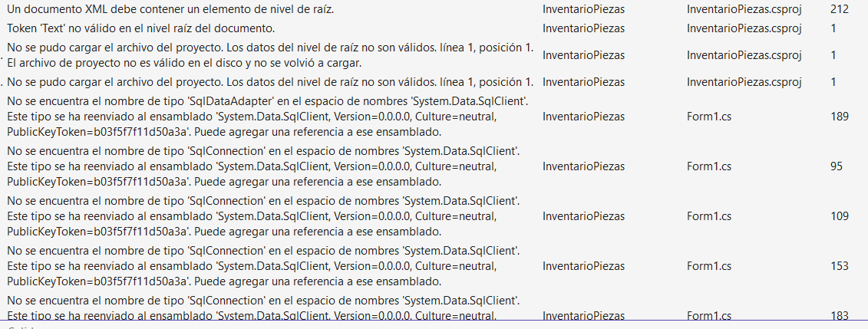Click InventarioPiezas project in Token 'Text' row
The image size is (868, 329).
[x=583, y=28]
